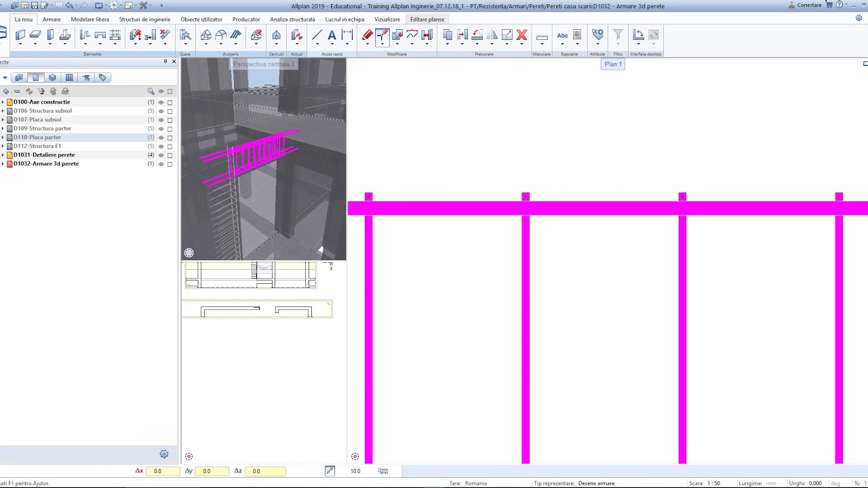868x488 pixels.
Task: Click the Δz coordinate input field
Action: coord(265,471)
